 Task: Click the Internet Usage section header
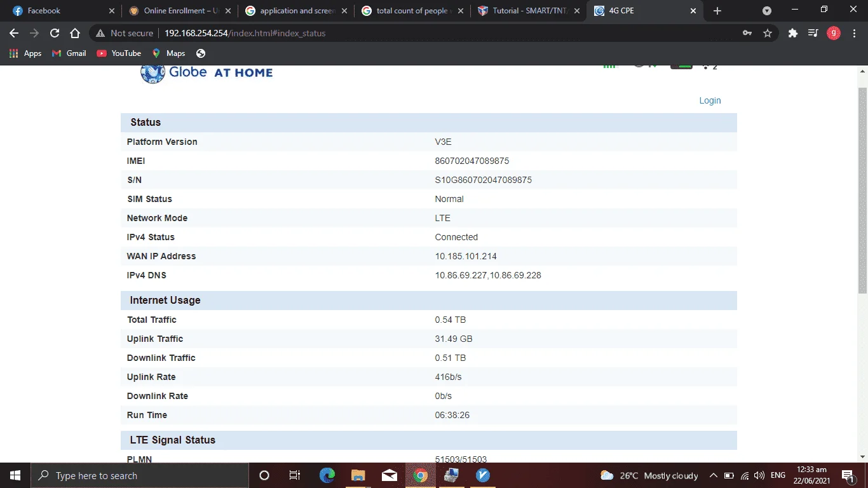pyautogui.click(x=429, y=301)
